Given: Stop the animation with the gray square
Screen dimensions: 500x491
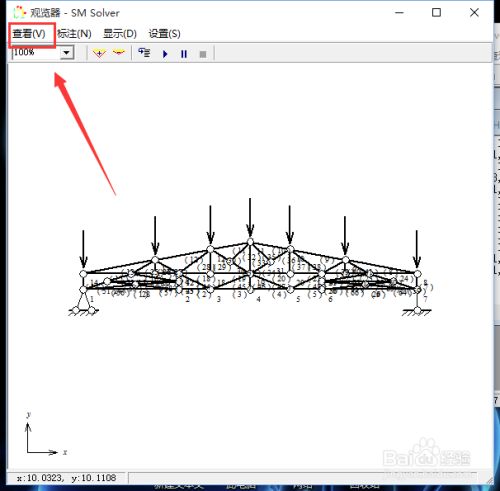Looking at the screenshot, I should point(203,54).
